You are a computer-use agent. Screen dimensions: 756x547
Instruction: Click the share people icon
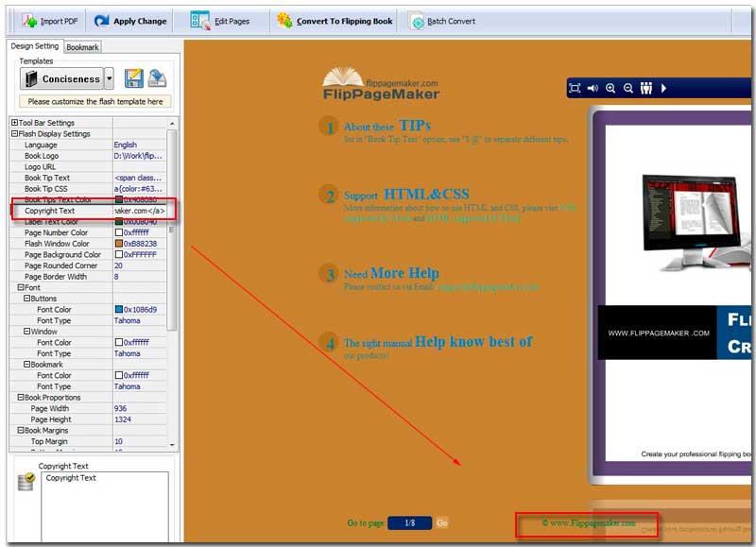click(x=646, y=88)
